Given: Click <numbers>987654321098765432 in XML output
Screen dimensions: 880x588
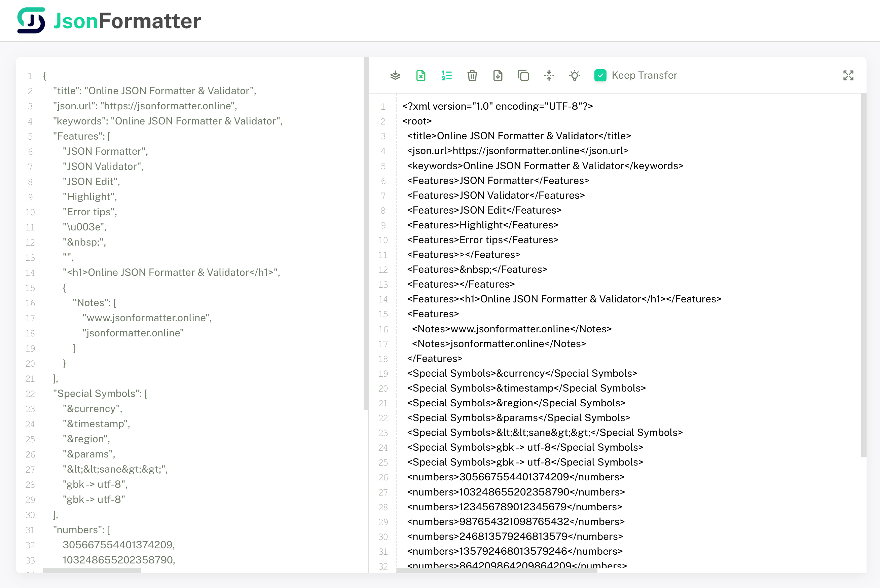Looking at the screenshot, I should (516, 522).
